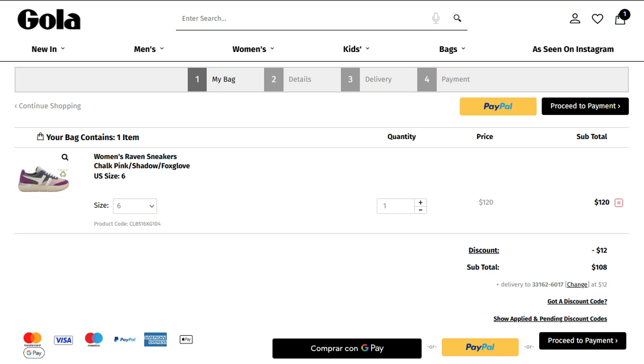644x364 pixels.
Task: Increase quantity with plus button
Action: tap(420, 202)
